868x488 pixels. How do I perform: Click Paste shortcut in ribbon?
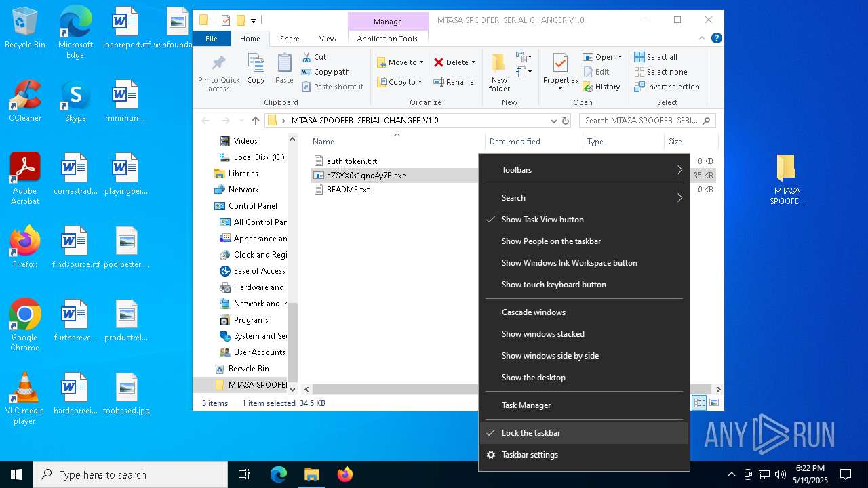[332, 87]
